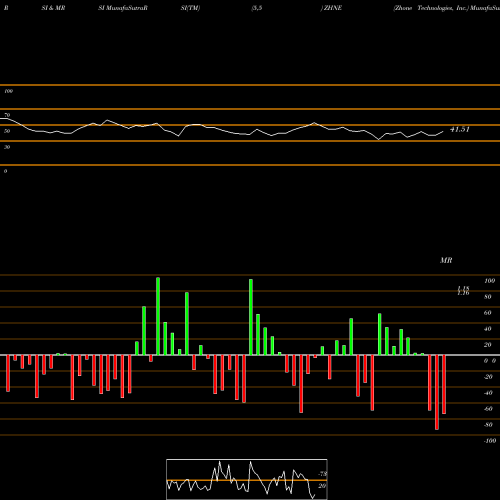Screen dimensions: 500x500
Task: Click the 20 label on the MR axis
Action: (x=488, y=345)
